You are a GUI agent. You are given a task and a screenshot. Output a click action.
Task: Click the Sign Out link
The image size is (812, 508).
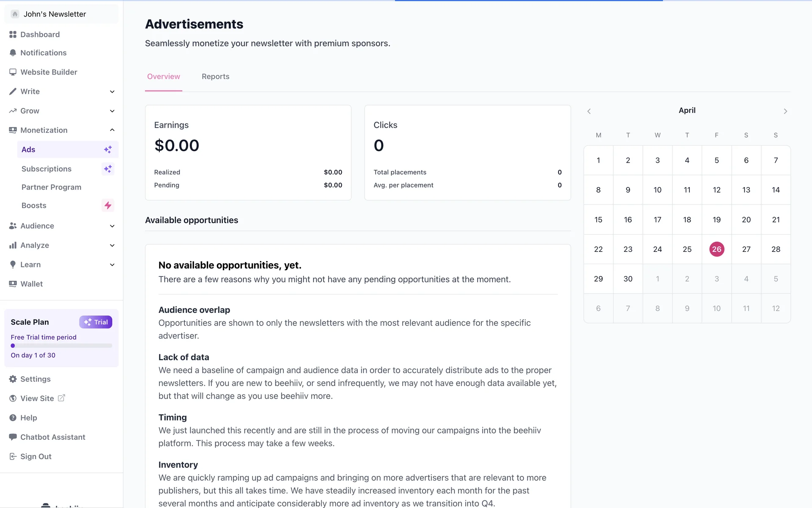36,456
